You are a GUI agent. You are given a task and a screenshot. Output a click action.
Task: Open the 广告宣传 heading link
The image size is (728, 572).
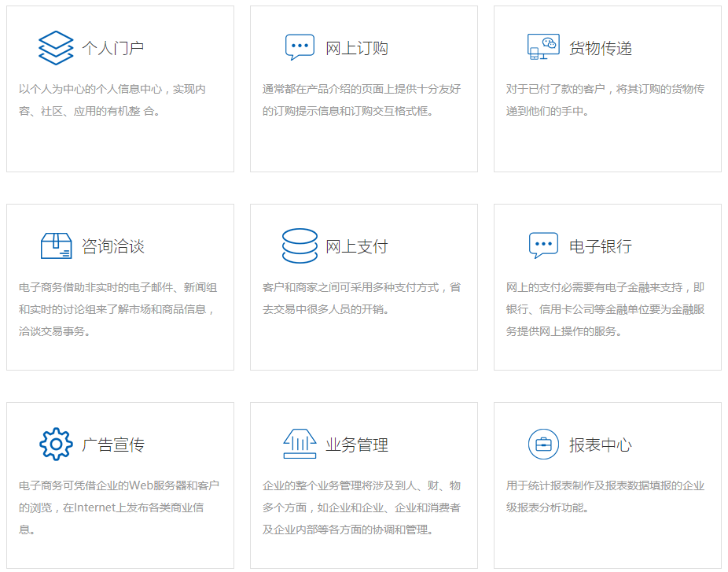pyautogui.click(x=113, y=445)
